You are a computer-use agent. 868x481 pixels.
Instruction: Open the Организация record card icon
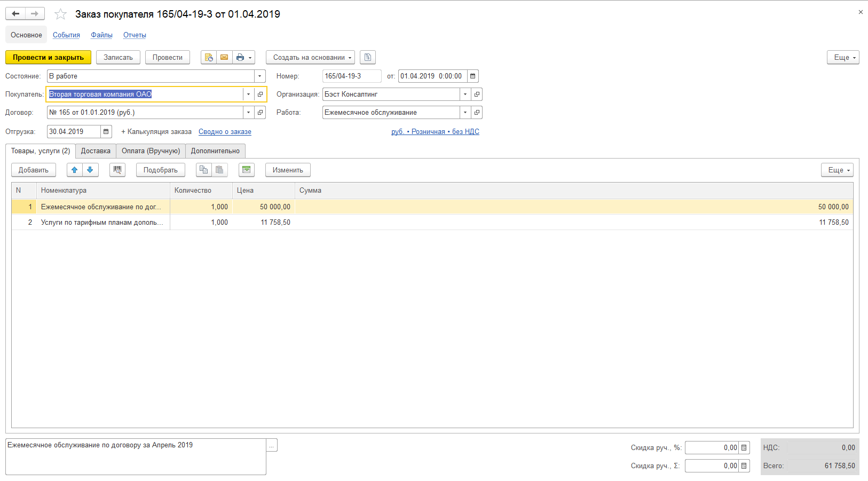pos(477,94)
